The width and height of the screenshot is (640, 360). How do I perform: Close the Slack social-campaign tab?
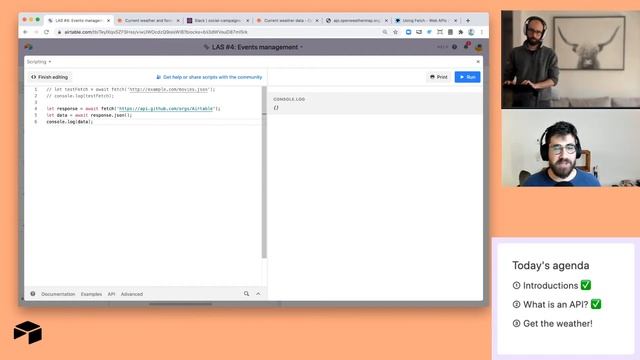(x=247, y=20)
